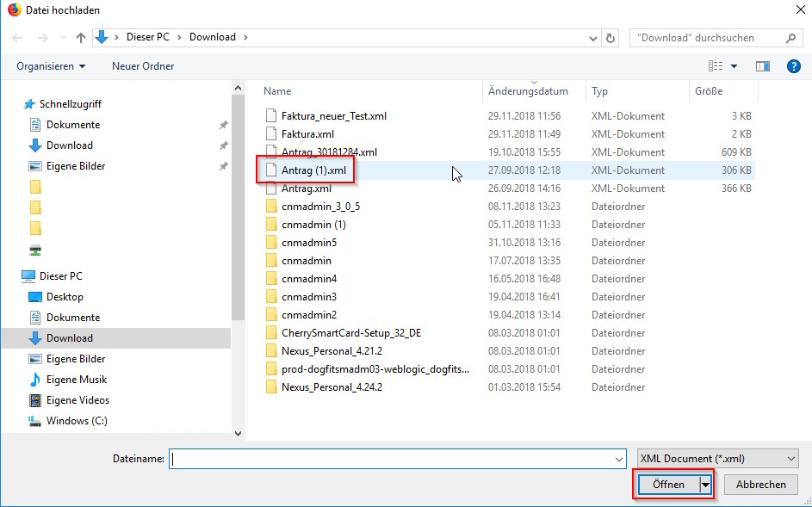
Task: Open Windows (C:) drive
Action: (77, 421)
